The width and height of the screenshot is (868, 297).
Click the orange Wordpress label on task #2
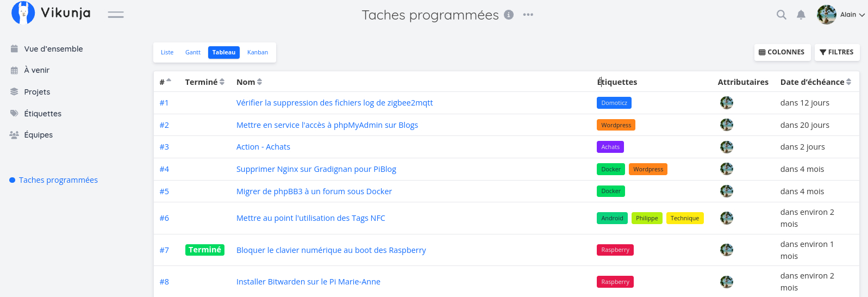point(616,125)
